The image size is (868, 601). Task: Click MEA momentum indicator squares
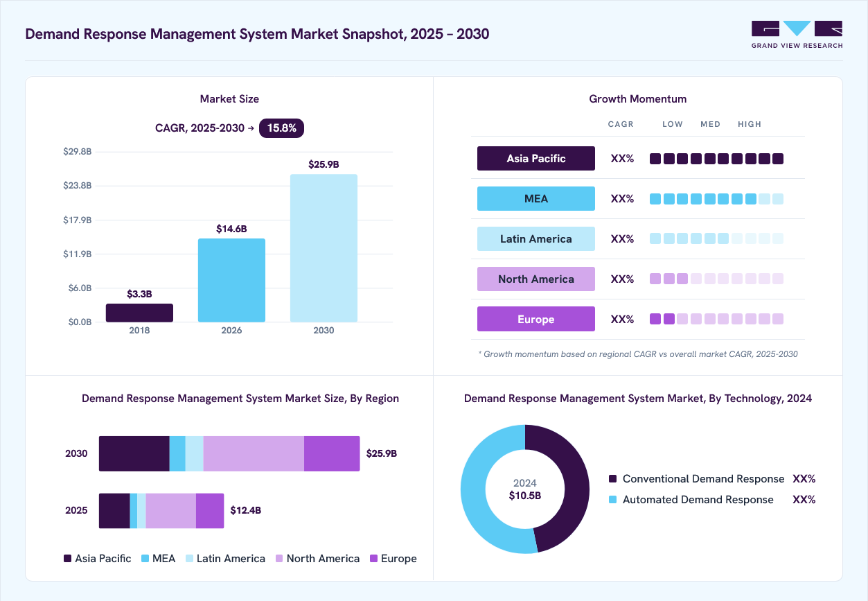[x=716, y=199]
